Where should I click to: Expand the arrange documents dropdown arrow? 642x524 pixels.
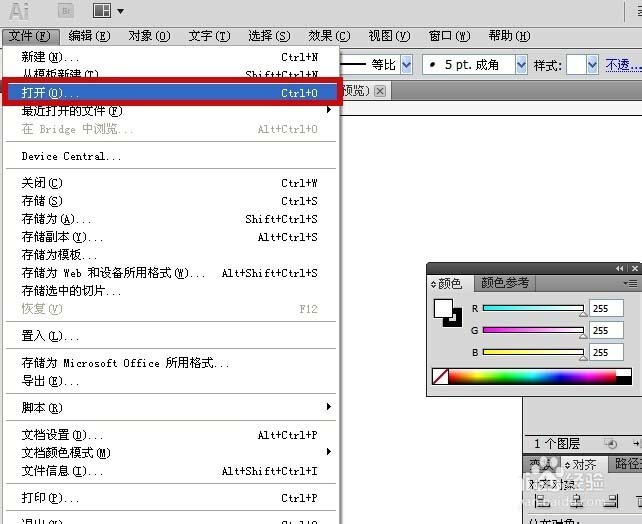pos(120,11)
